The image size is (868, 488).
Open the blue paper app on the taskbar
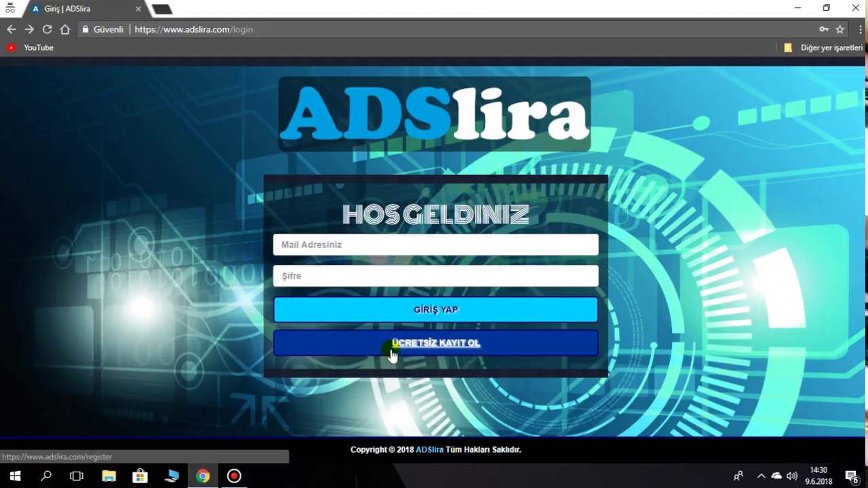click(172, 476)
